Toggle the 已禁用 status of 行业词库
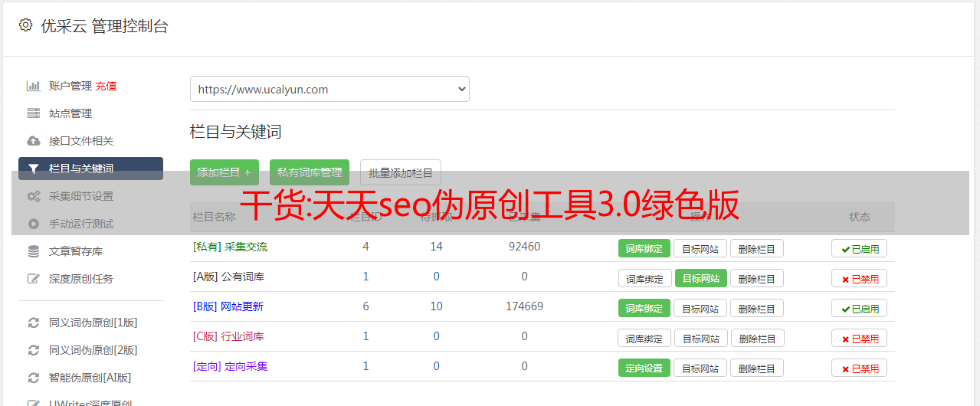980x406 pixels. [860, 338]
